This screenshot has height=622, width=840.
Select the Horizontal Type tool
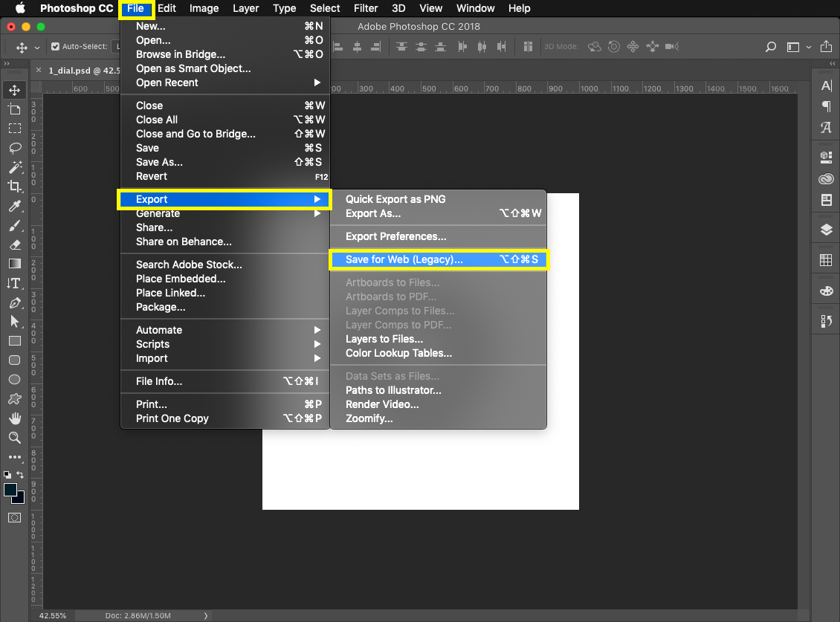click(x=14, y=283)
